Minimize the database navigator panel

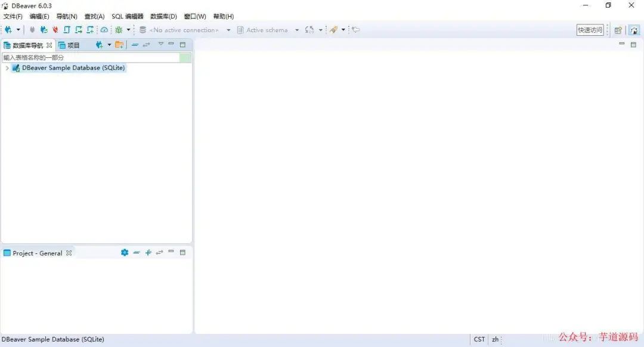(x=171, y=44)
